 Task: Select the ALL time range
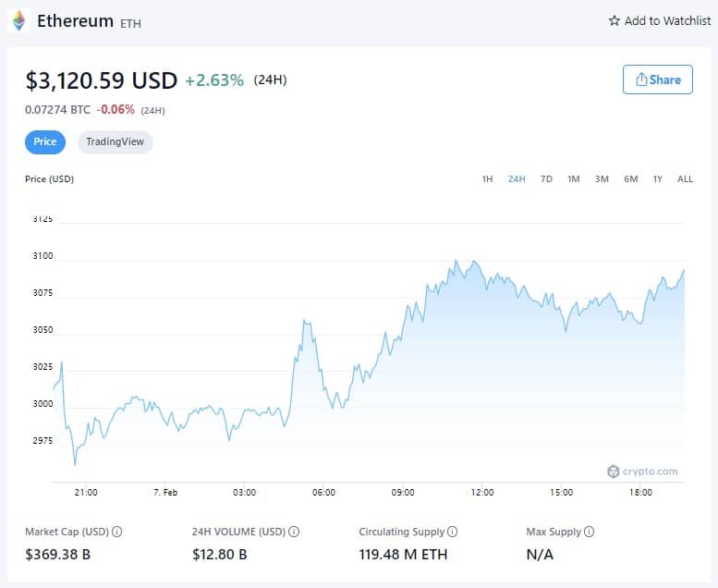(685, 179)
